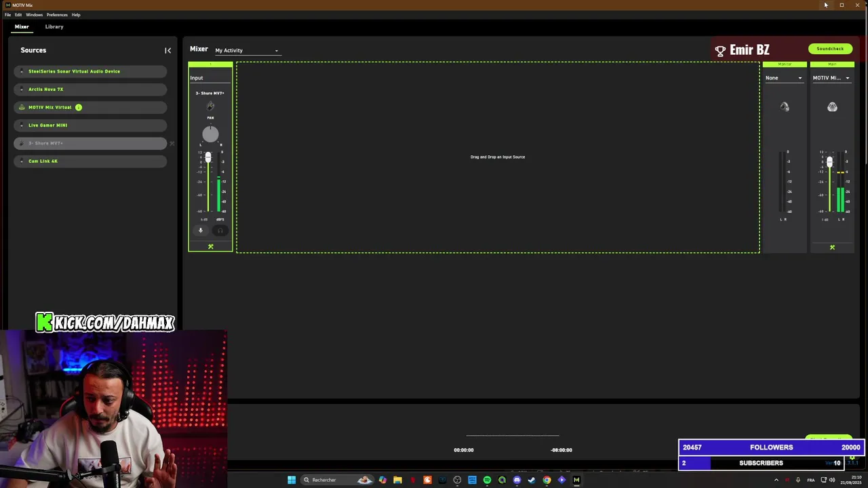The image size is (868, 488).
Task: Click microphone icon beside SteelSeries Sonar source
Action: [x=22, y=71]
